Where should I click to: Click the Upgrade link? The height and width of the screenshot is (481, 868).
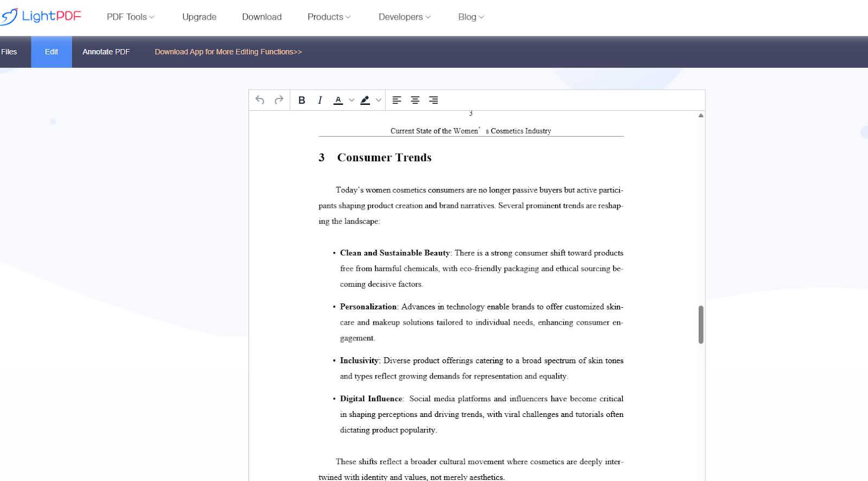click(x=199, y=17)
